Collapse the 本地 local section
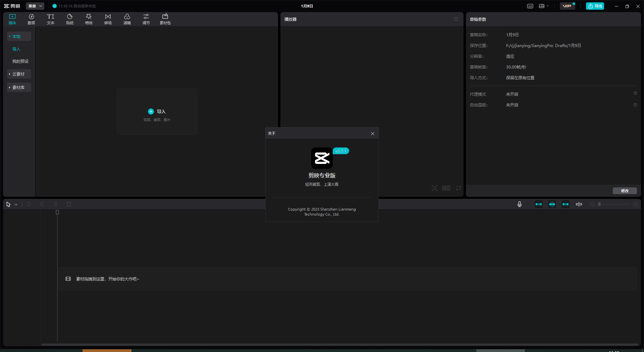Screen dimensions: 644x352 [19, 36]
